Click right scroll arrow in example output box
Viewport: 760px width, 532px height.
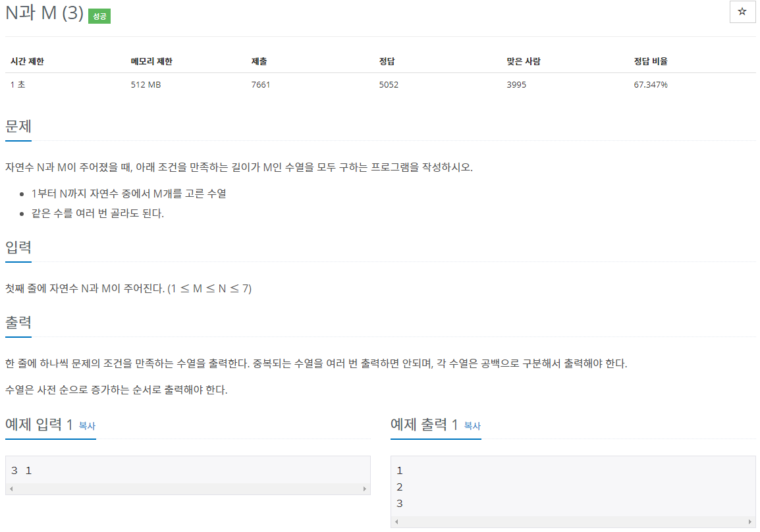point(750,522)
